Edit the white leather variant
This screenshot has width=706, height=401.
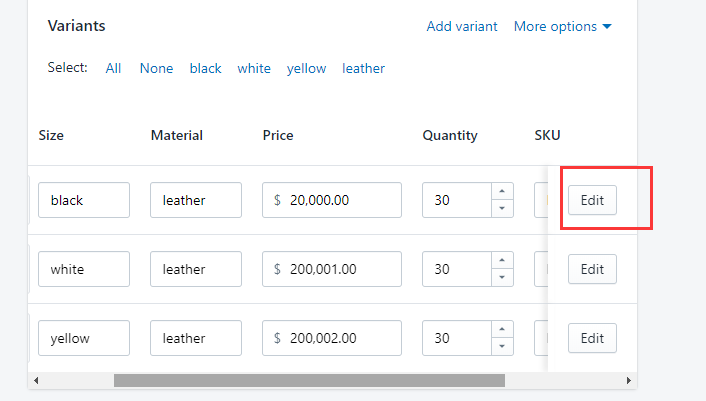592,269
